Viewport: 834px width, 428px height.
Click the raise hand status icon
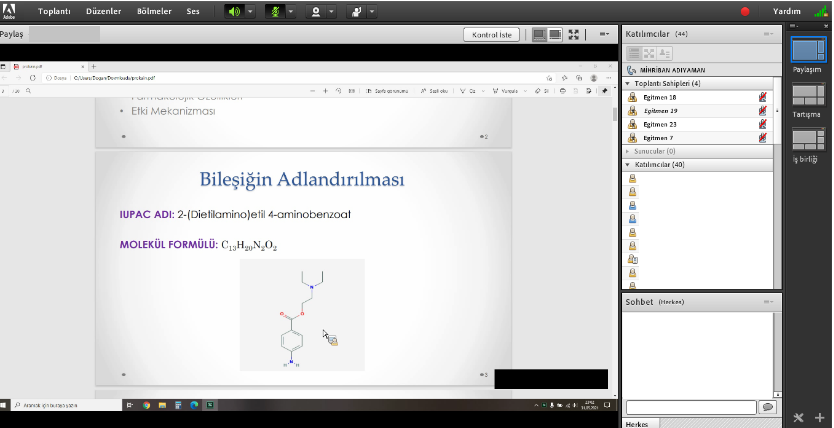(356, 12)
